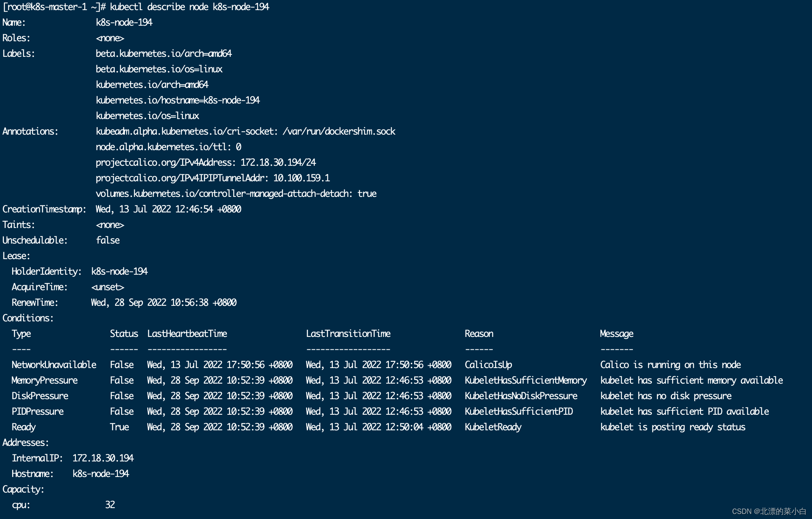
Task: Click the IPv4IPIPTunnelAddr 10.100.159.1 value
Action: (301, 178)
